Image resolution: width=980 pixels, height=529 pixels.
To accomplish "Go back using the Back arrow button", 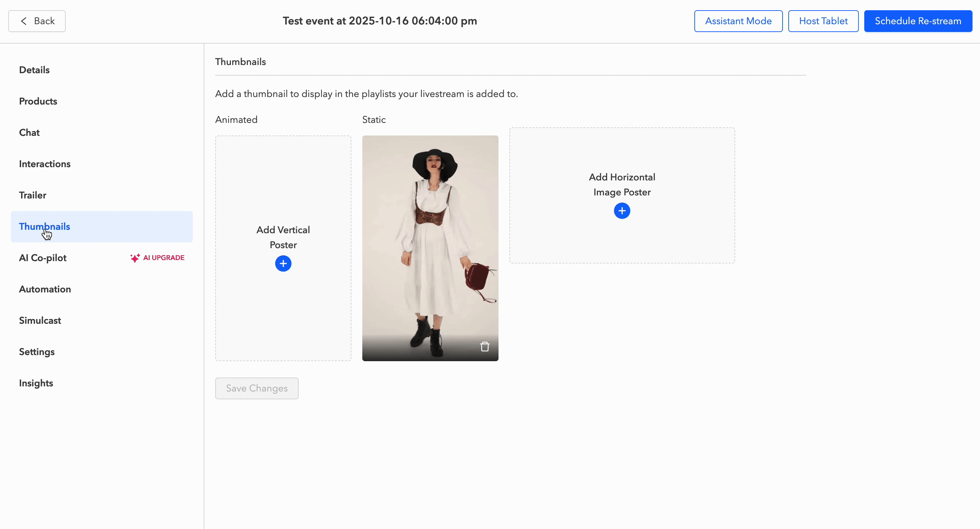I will [37, 21].
